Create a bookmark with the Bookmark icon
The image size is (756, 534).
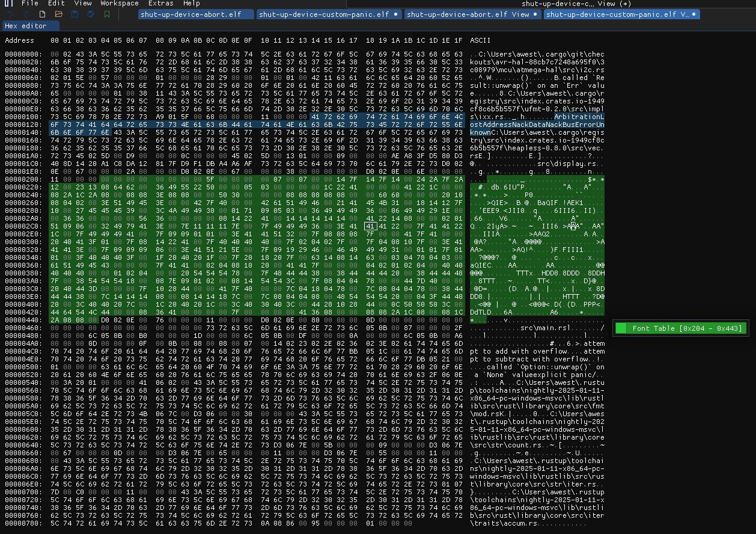tap(108, 14)
